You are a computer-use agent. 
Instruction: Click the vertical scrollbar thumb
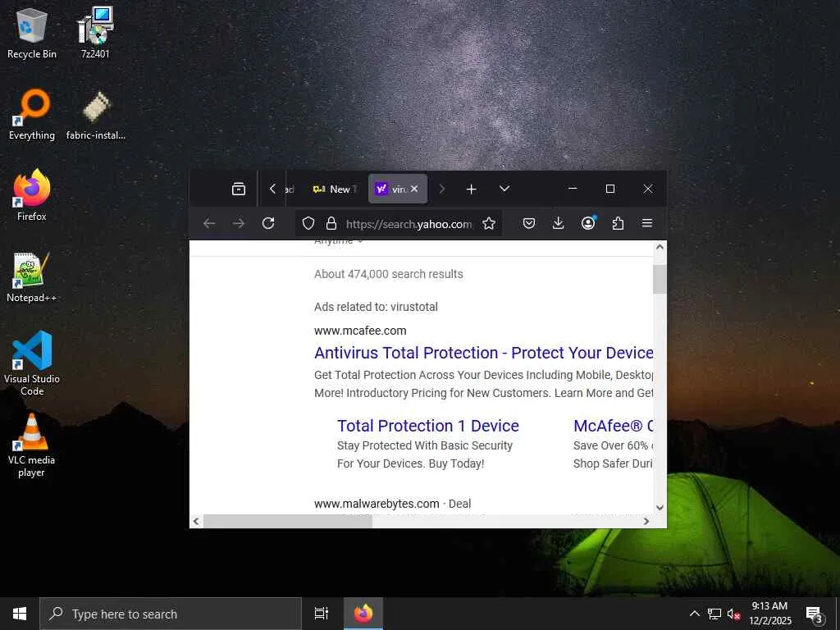tap(660, 279)
